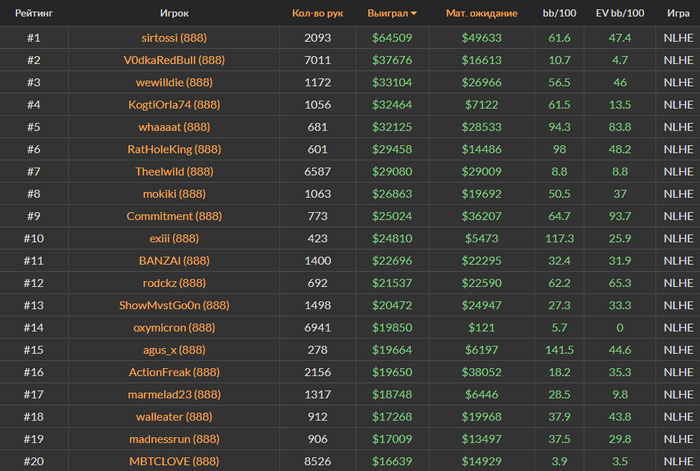
Task: Sort by Мат. ожидание column header
Action: coord(482,13)
